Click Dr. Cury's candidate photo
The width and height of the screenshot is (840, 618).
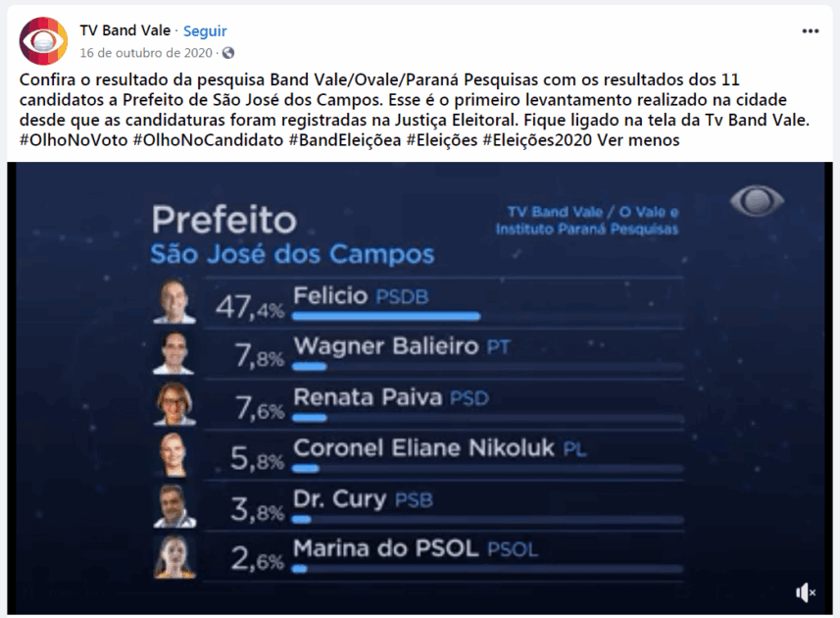click(x=174, y=506)
